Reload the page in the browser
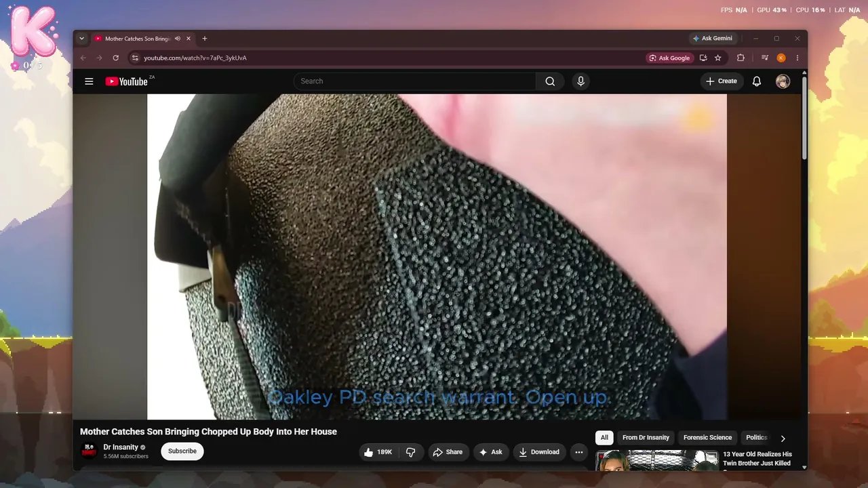 point(116,58)
